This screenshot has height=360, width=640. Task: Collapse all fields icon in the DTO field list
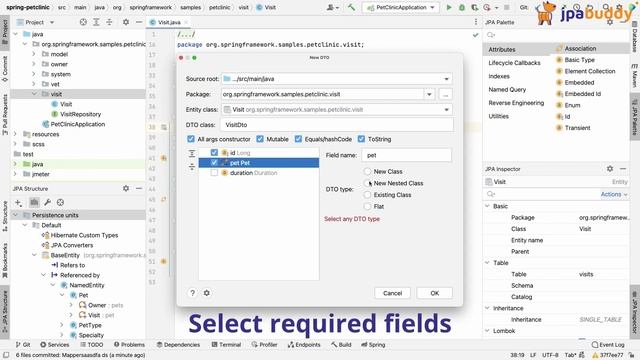pyautogui.click(x=192, y=167)
